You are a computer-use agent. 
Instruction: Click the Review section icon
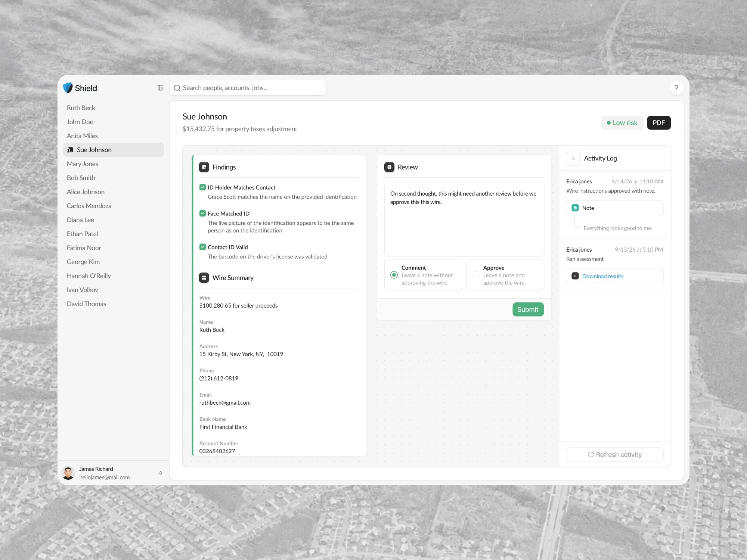point(389,167)
